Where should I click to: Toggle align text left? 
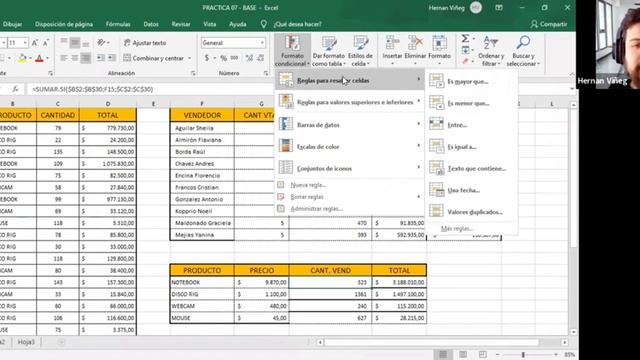click(64, 58)
